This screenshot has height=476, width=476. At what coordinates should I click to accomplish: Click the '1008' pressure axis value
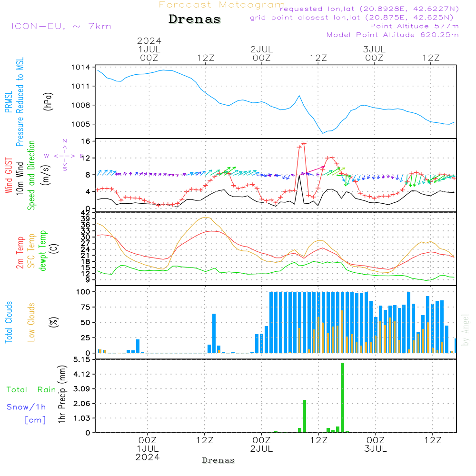pos(81,105)
